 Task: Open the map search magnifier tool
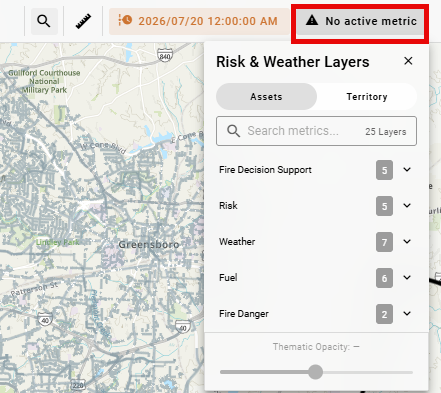(x=44, y=21)
